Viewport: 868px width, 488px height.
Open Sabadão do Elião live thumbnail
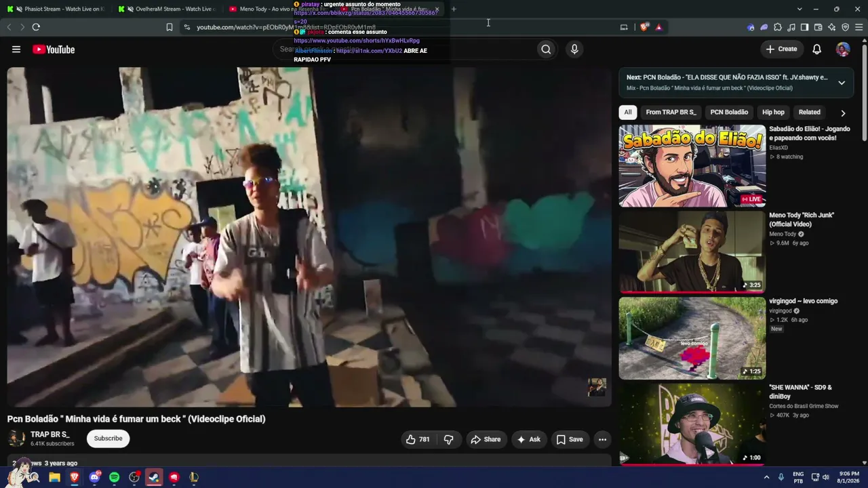[x=692, y=165]
